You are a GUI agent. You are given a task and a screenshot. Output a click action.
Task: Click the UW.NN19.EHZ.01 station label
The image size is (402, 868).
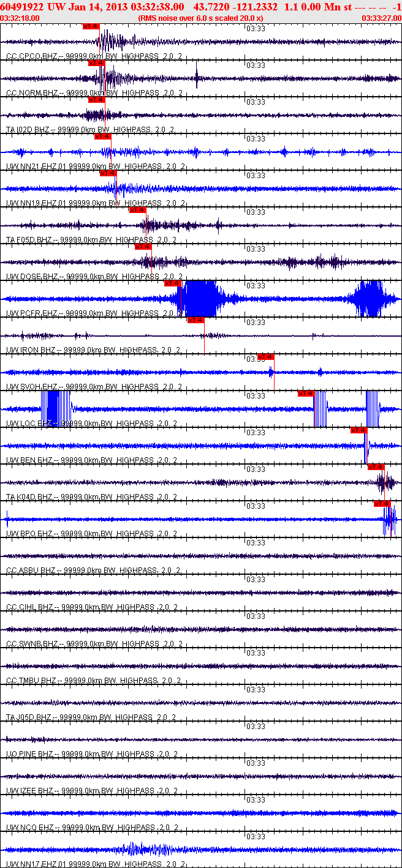pyautogui.click(x=36, y=203)
